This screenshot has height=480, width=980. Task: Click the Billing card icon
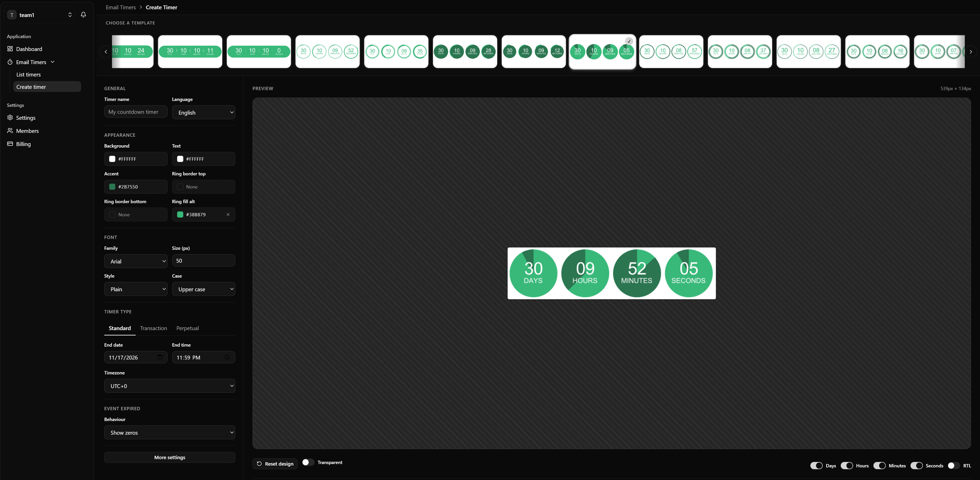click(x=10, y=144)
